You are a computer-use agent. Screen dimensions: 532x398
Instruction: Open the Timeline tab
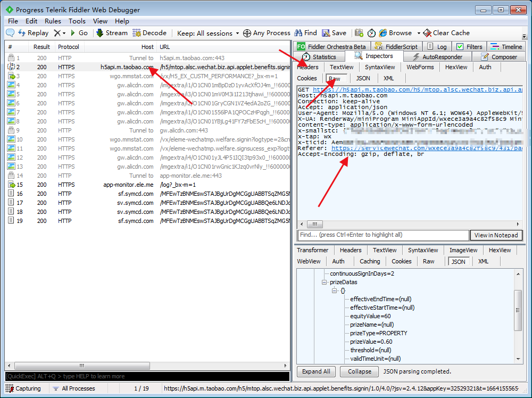[x=506, y=46]
